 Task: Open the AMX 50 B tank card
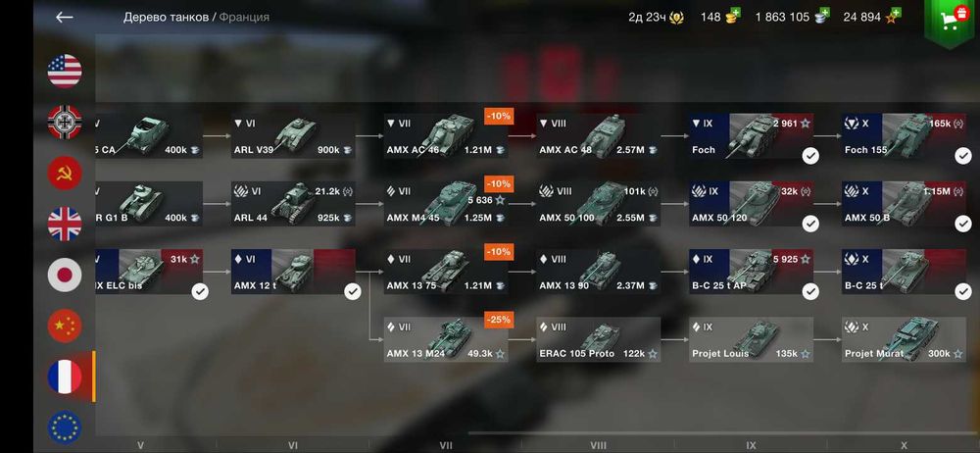pyautogui.click(x=904, y=204)
